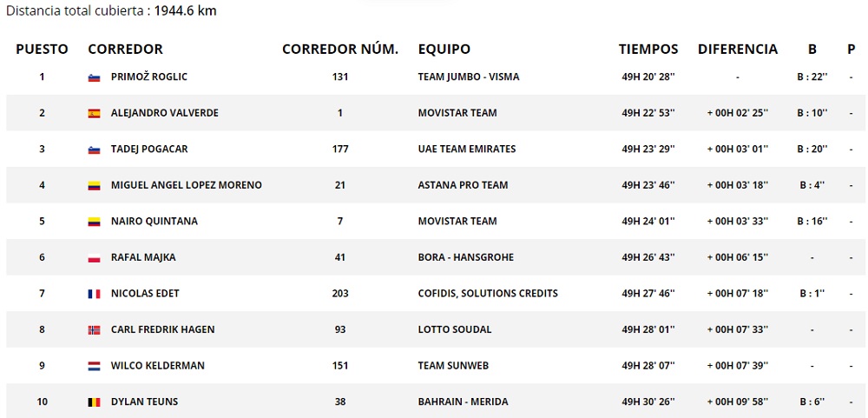
Task: Click the Colombian flag beside Miguel Angel Lopez Moreno
Action: point(95,185)
